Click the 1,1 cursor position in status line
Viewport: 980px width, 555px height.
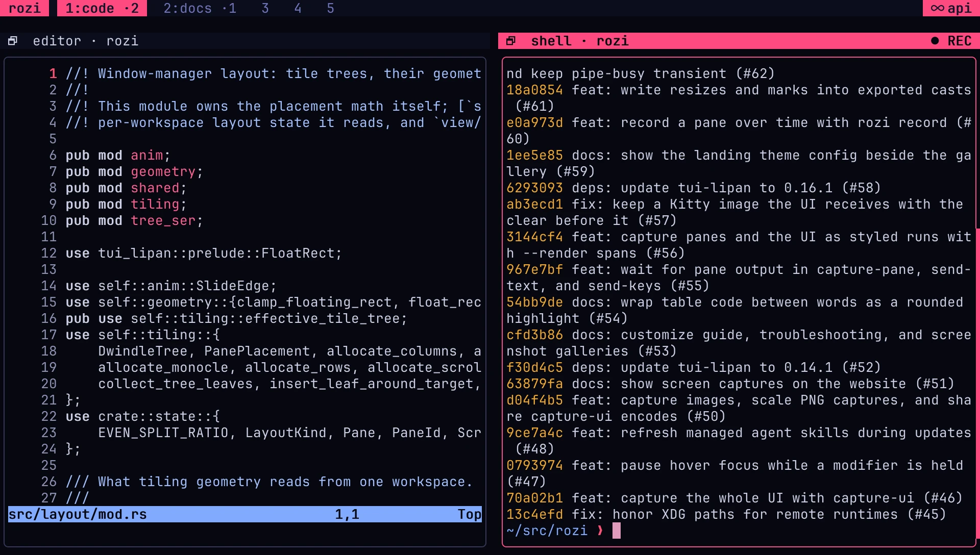pos(347,514)
